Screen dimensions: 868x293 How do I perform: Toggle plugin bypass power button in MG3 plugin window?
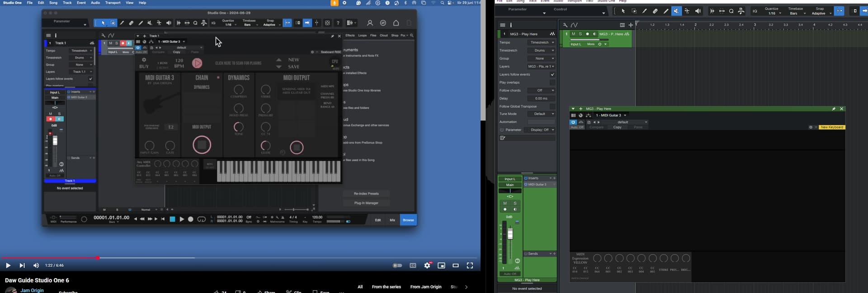(573, 122)
